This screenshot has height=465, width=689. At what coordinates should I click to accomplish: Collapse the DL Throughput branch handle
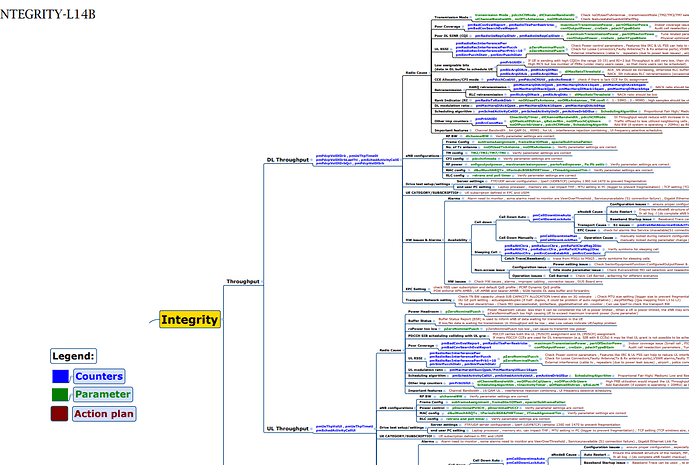point(312,160)
